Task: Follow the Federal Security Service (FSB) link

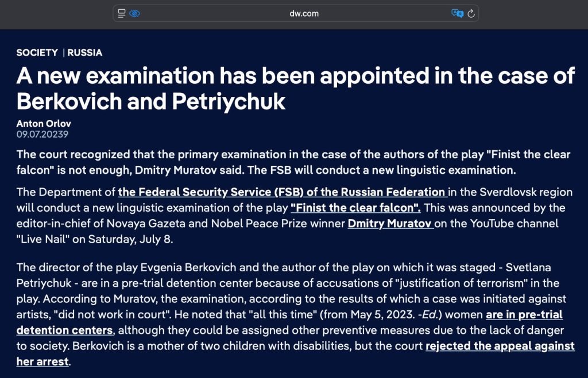Action: (x=283, y=192)
